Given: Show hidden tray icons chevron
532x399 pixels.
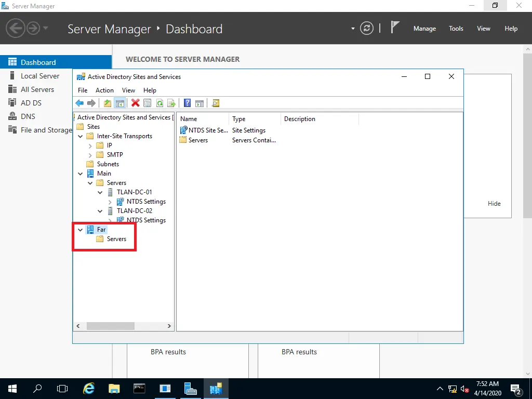Looking at the screenshot, I should click(x=440, y=389).
